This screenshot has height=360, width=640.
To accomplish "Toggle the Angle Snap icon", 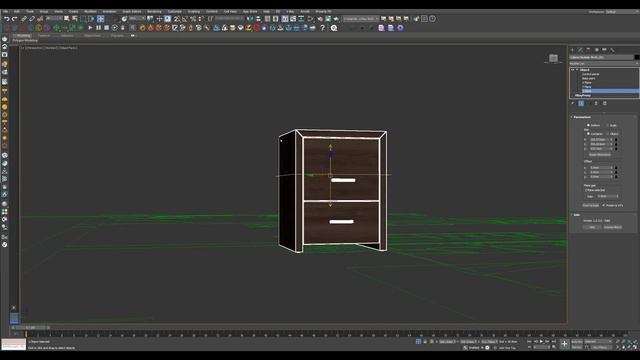I will [185, 19].
